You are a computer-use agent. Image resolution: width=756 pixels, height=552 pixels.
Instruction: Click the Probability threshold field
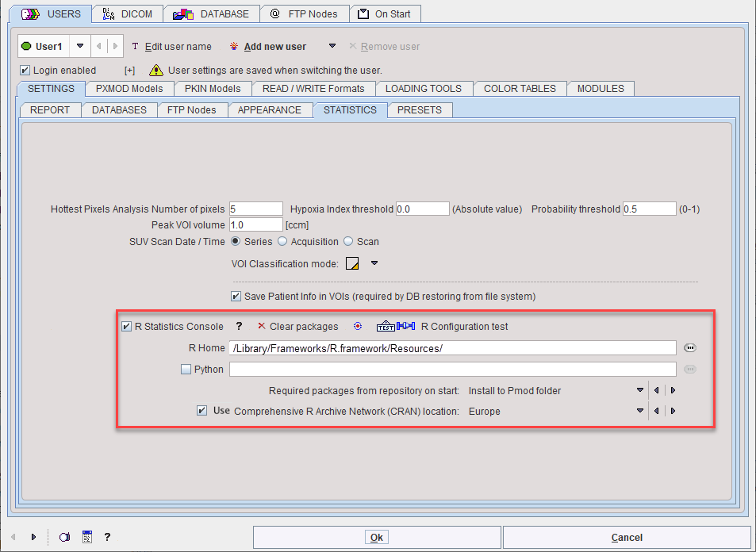pyautogui.click(x=650, y=209)
